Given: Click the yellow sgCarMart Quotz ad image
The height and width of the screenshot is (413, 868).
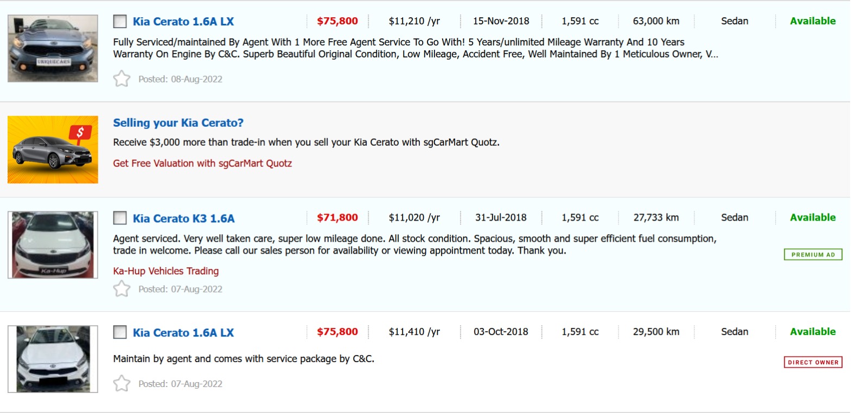Looking at the screenshot, I should coord(53,150).
